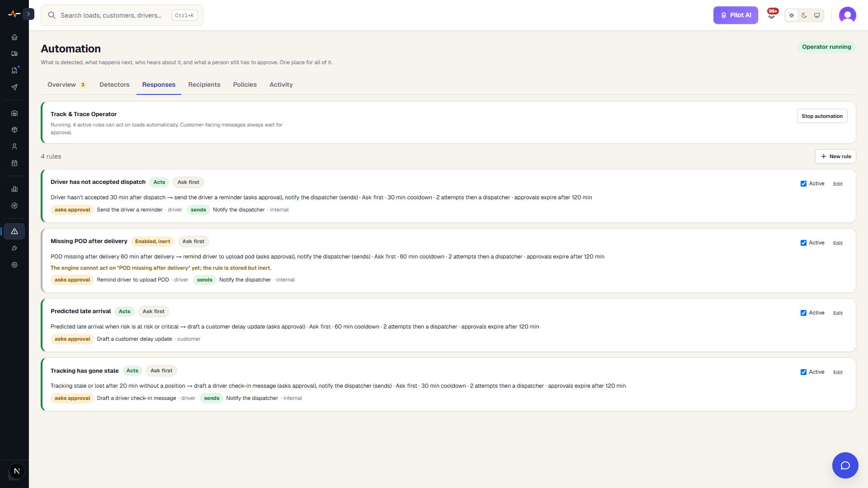868x488 pixels.
Task: Disable Active on Tracking has gone stale
Action: (803, 372)
